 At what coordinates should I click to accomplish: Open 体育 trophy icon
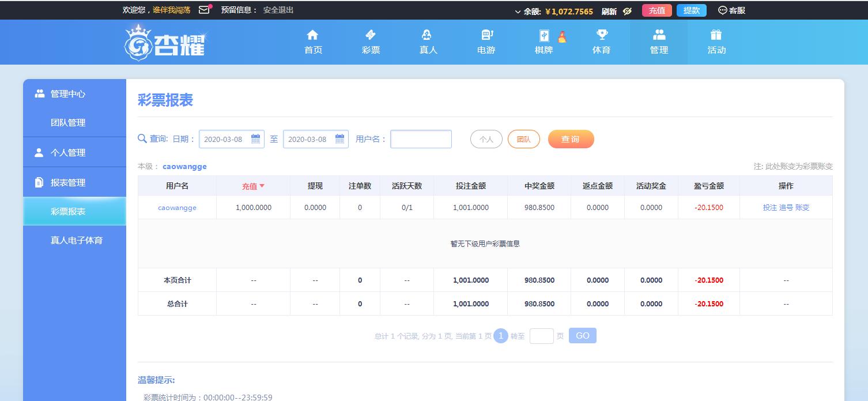601,35
